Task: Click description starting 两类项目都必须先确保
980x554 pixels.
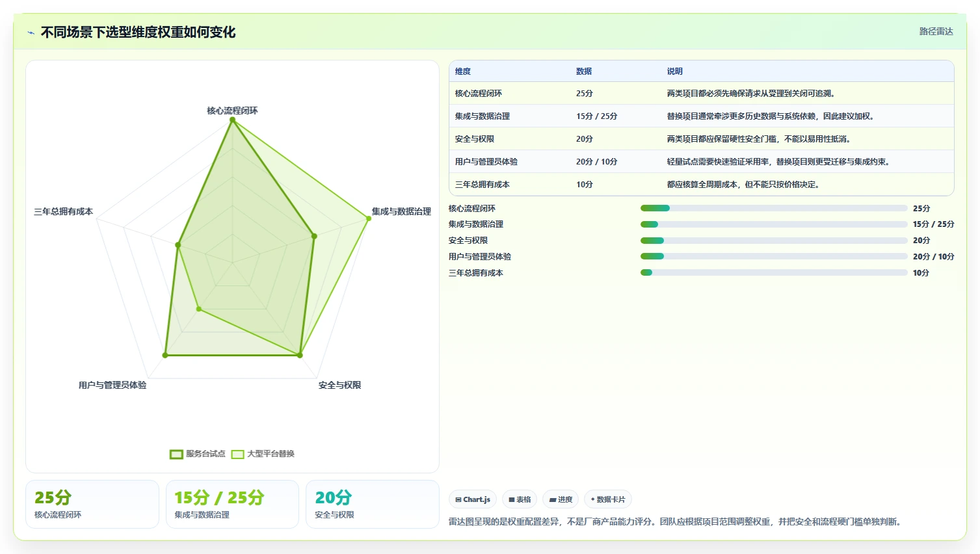Action: click(x=752, y=94)
